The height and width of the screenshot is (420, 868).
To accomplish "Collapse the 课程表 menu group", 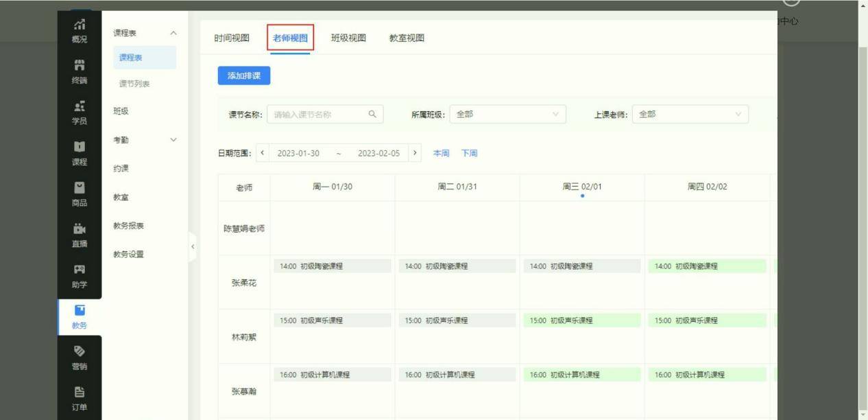I will (x=173, y=33).
